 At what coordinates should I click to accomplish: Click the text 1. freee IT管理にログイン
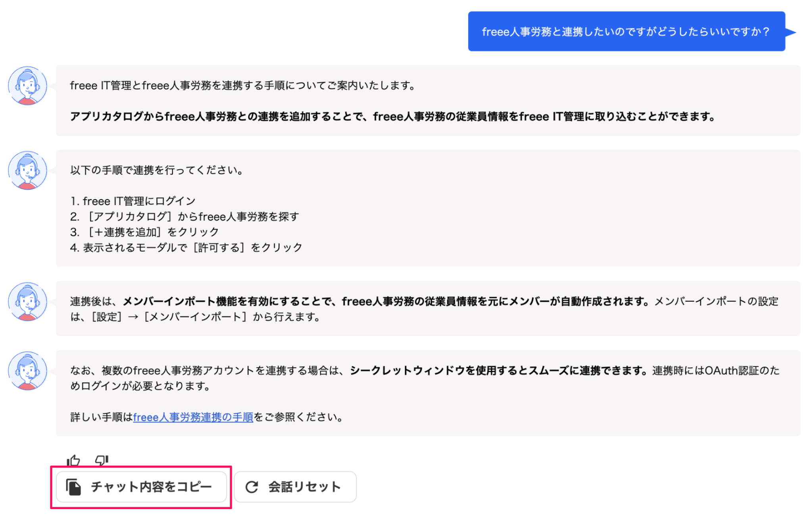[x=133, y=201]
